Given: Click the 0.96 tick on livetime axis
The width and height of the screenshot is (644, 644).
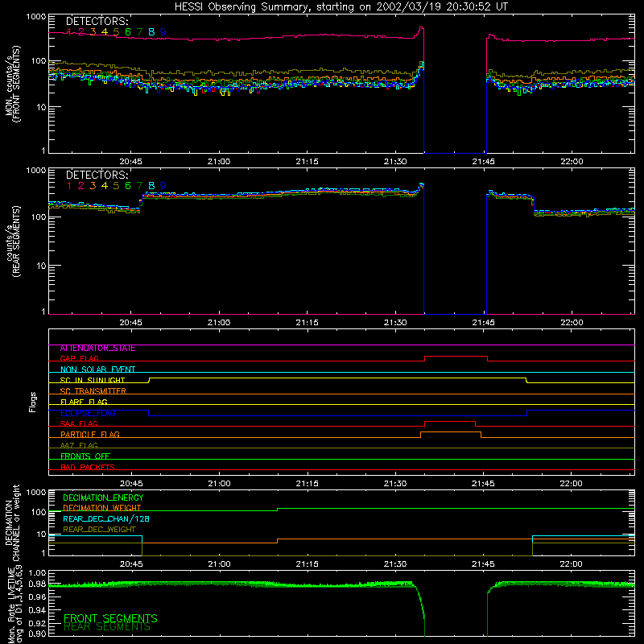Looking at the screenshot, I should coord(37,597).
